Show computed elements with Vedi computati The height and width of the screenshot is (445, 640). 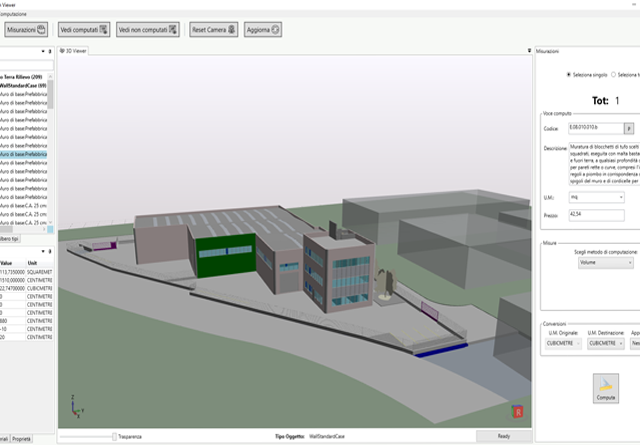click(84, 30)
